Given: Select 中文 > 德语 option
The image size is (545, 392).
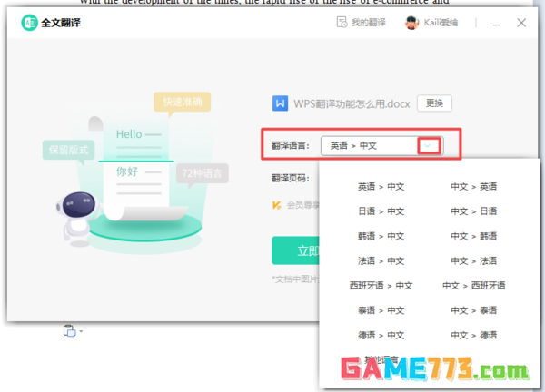Looking at the screenshot, I should pyautogui.click(x=474, y=336).
